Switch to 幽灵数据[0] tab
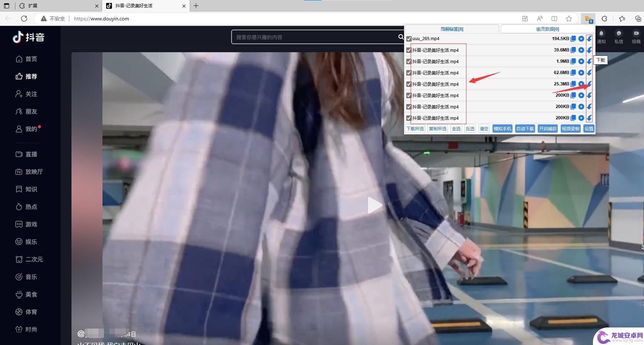 (x=547, y=29)
